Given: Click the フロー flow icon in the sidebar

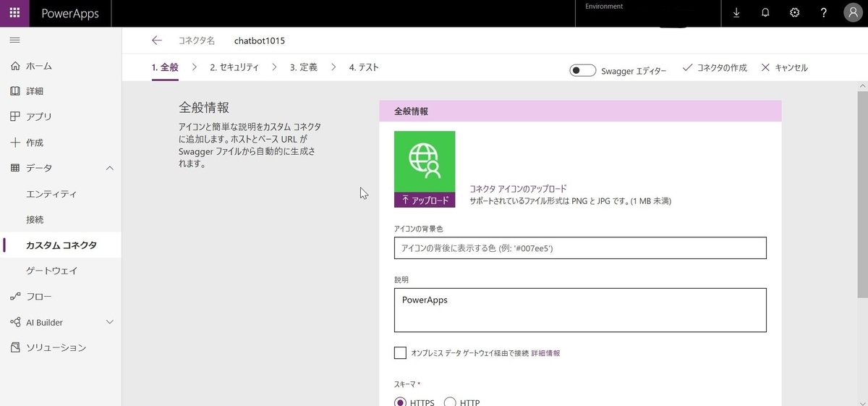Looking at the screenshot, I should click(x=15, y=297).
